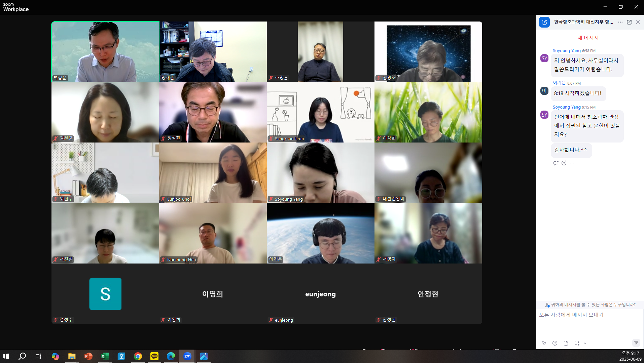Image resolution: width=644 pixels, height=363 pixels.
Task: Close the meeting chat panel
Action: [x=638, y=22]
